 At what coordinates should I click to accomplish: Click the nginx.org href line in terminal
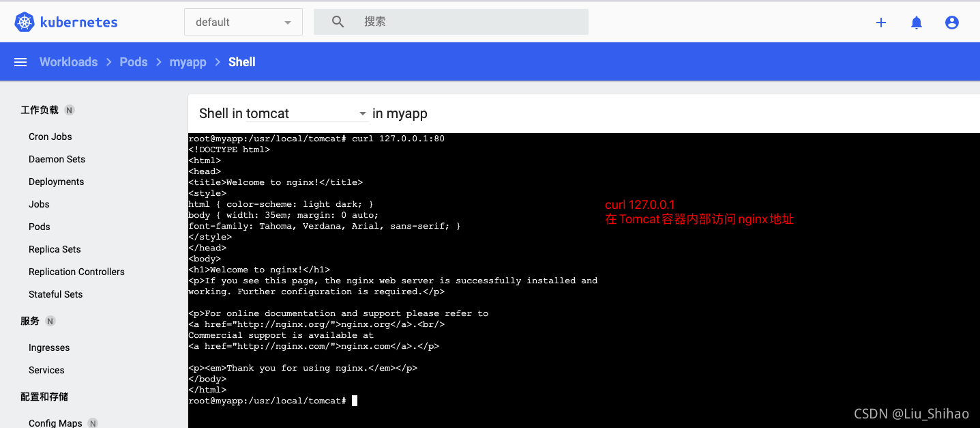[316, 324]
